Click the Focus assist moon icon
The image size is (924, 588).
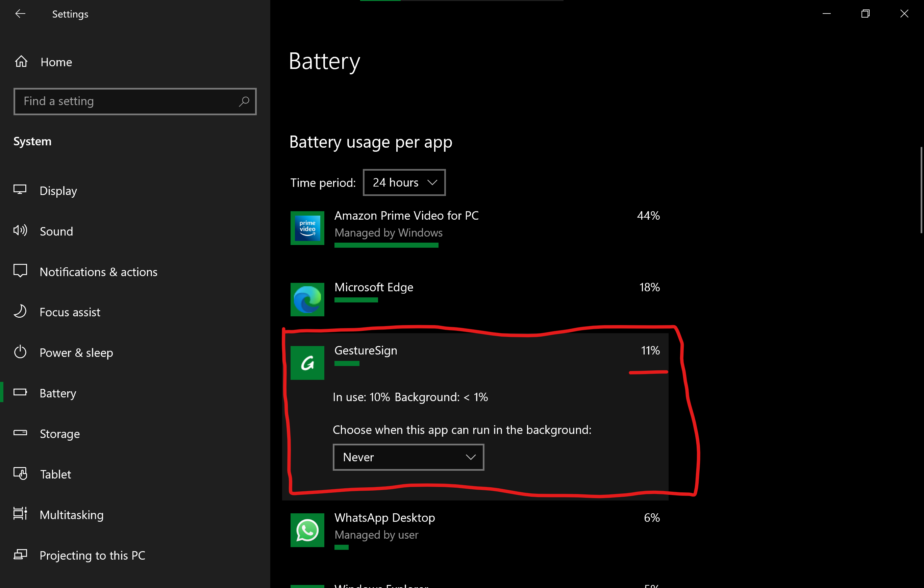click(x=20, y=311)
